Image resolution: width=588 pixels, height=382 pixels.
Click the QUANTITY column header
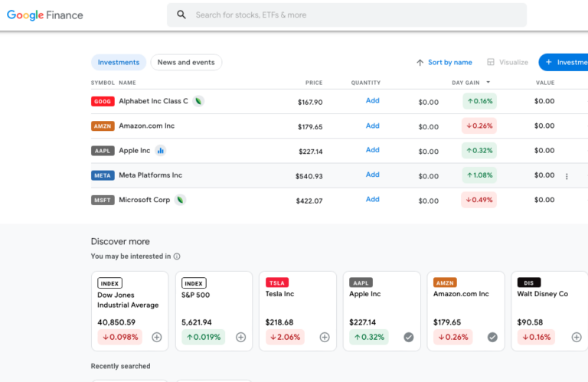(x=366, y=83)
